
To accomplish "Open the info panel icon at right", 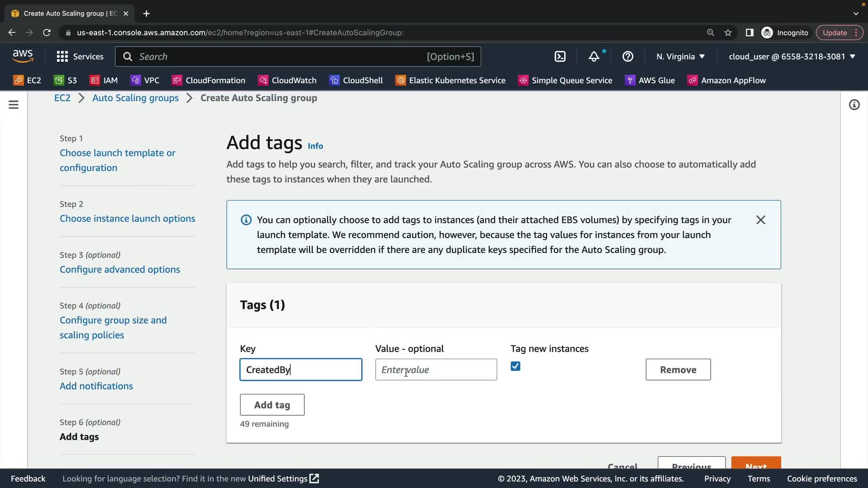I will 854,105.
